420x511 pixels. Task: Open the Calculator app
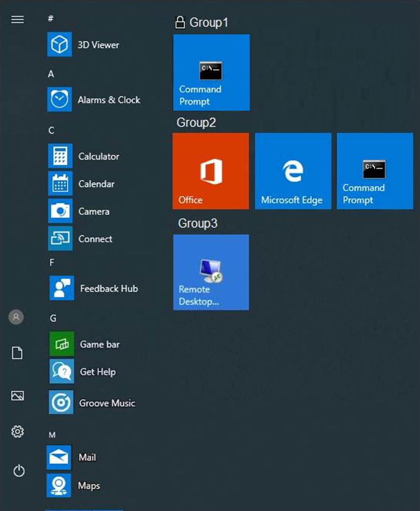click(60, 156)
